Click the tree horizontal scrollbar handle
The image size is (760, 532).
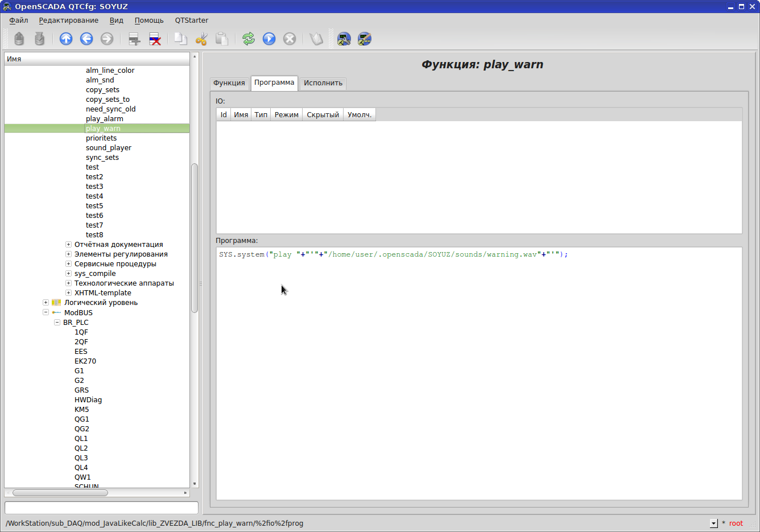60,493
